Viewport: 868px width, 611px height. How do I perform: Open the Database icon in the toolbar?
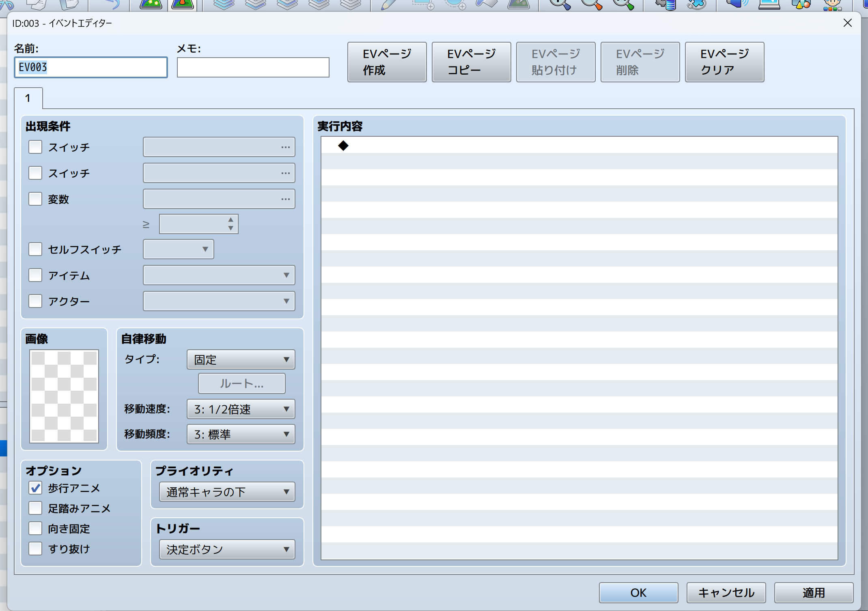coord(666,4)
